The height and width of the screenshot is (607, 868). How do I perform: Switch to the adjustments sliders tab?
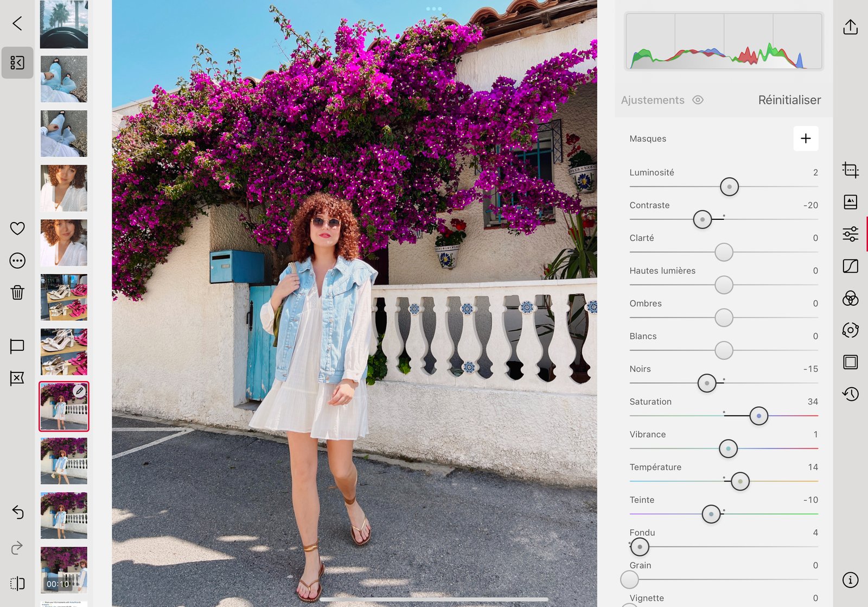850,234
